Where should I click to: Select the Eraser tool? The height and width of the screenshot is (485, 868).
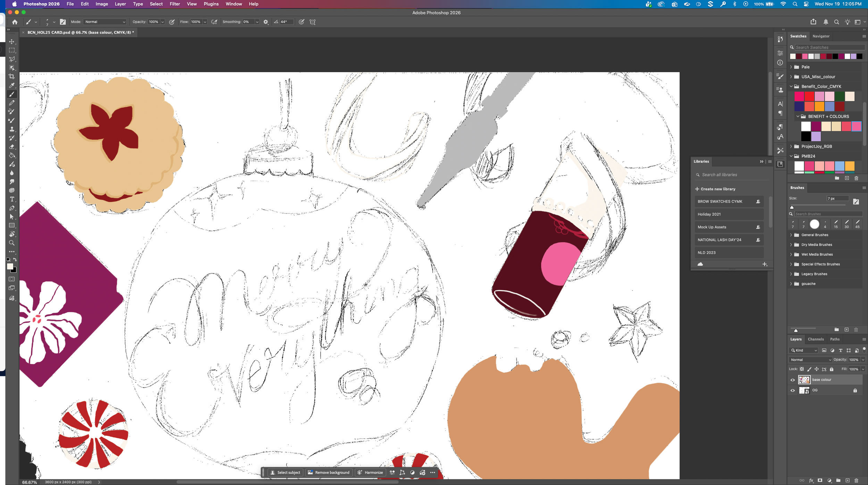click(x=12, y=147)
